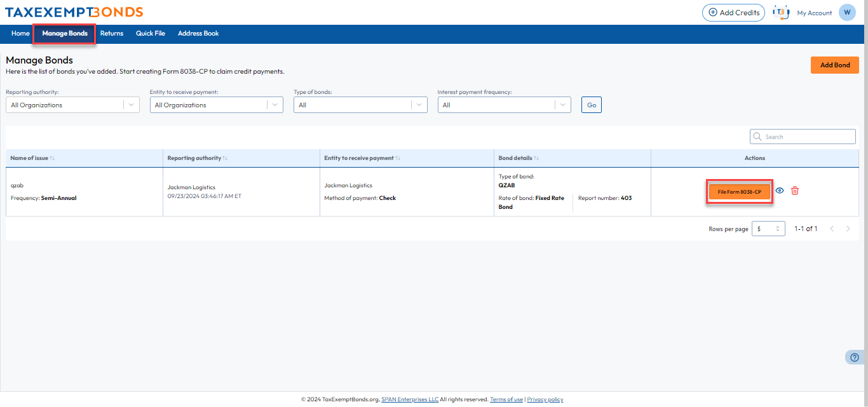Click the Method of payment Check text

tap(360, 198)
